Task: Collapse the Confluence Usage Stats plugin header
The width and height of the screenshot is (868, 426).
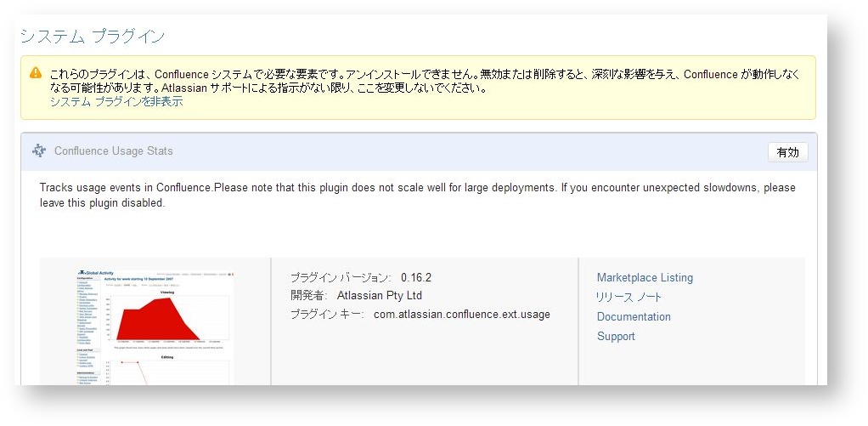Action: coord(419,152)
